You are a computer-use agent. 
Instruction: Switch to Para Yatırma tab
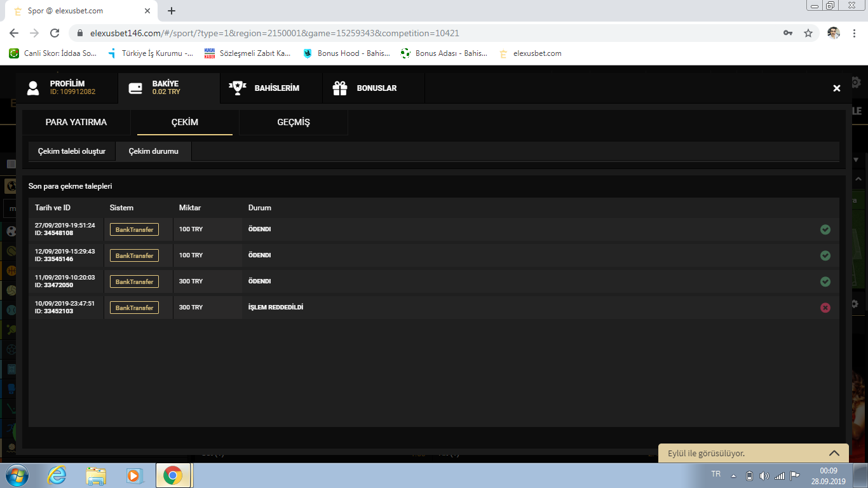point(76,122)
